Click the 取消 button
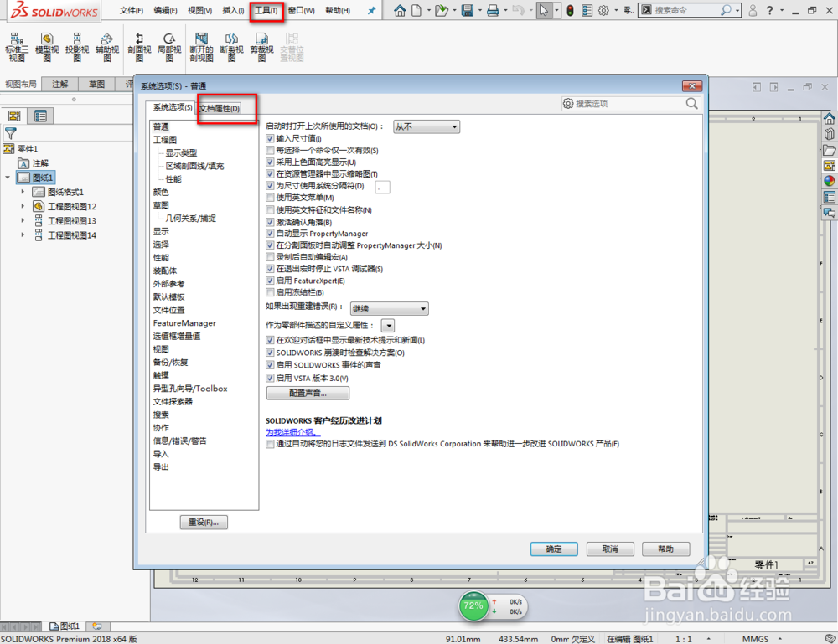The width and height of the screenshot is (838, 644). (610, 549)
